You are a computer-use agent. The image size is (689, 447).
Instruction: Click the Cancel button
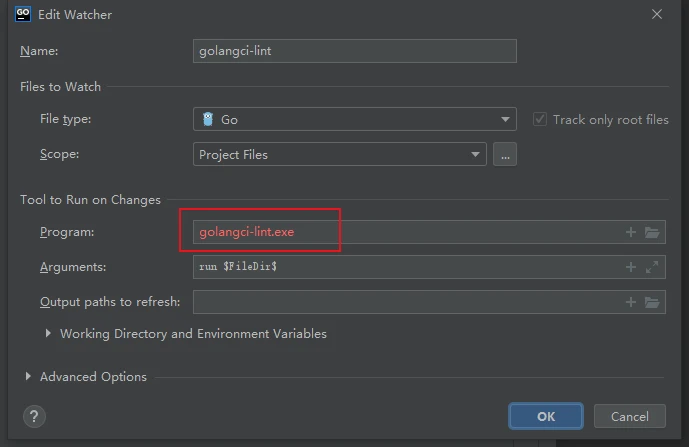click(629, 416)
